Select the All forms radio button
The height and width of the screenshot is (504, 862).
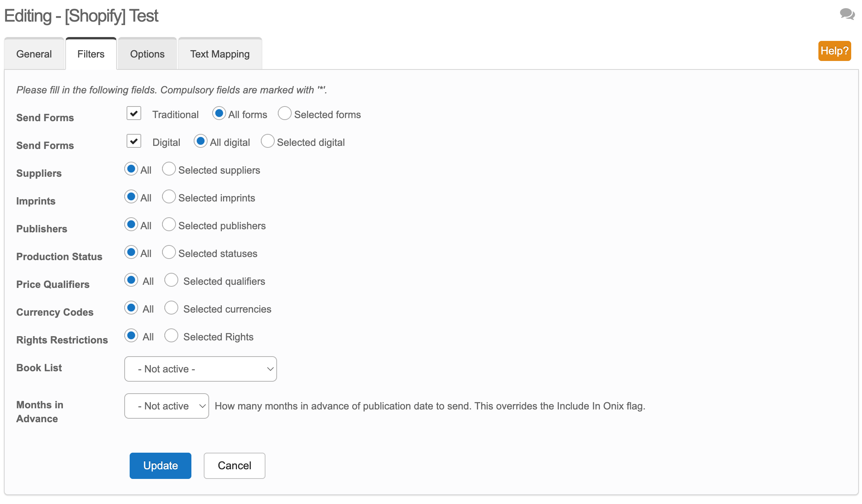pos(219,113)
